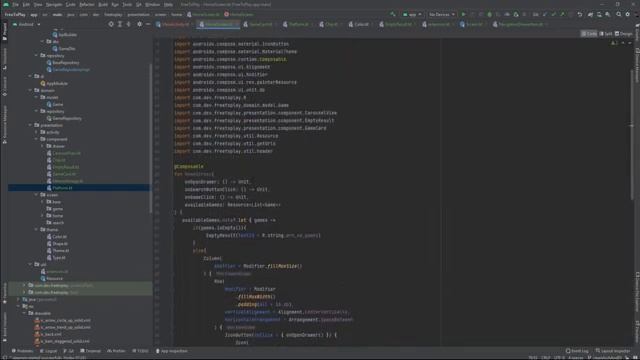The width and height of the screenshot is (640, 360).
Task: Open App Inspection tool window
Action: click(x=172, y=351)
